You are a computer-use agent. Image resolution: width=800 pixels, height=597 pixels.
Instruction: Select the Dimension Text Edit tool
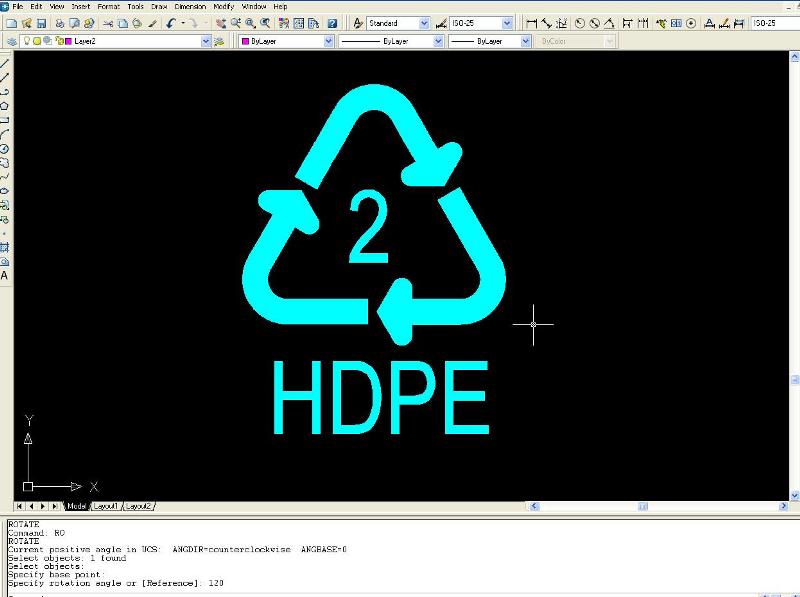point(724,23)
